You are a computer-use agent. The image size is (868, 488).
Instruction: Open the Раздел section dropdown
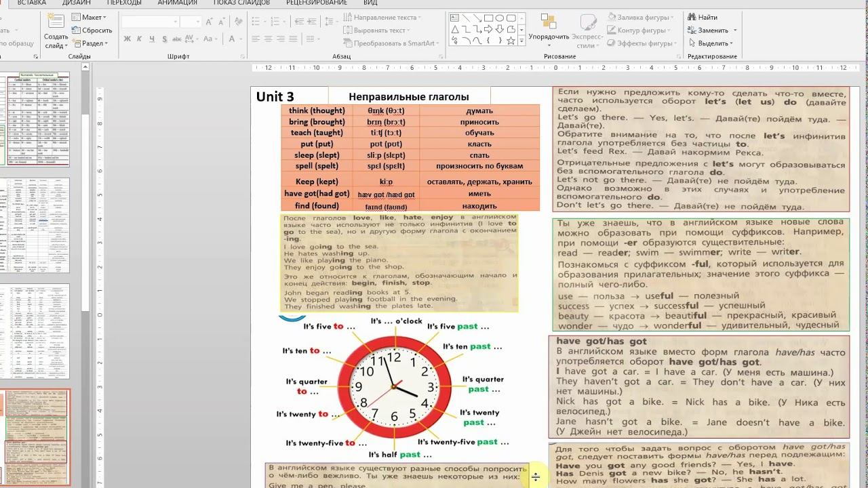(x=90, y=43)
